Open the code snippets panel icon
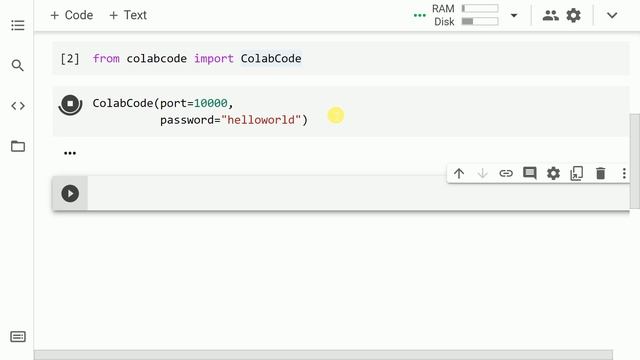Image resolution: width=640 pixels, height=360 pixels. 18,106
